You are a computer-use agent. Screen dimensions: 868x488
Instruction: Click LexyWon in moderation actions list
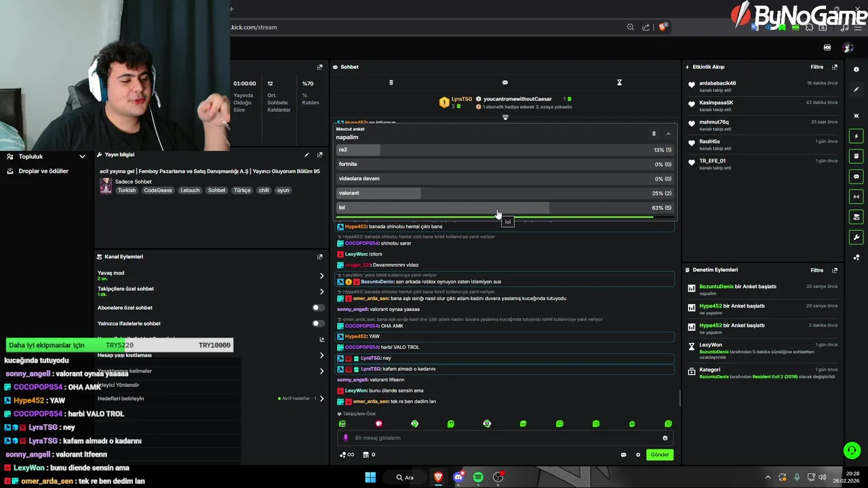click(x=711, y=345)
